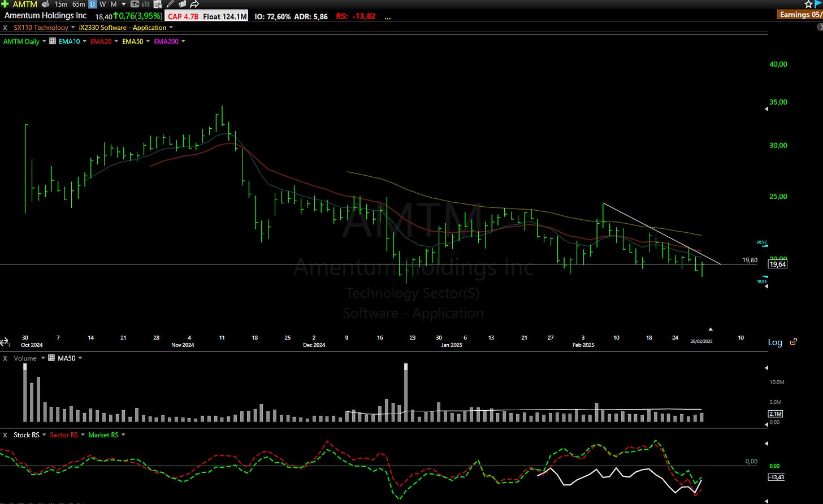Click the 18,85 cyan price marker
The width and height of the screenshot is (823, 504).
point(761,281)
